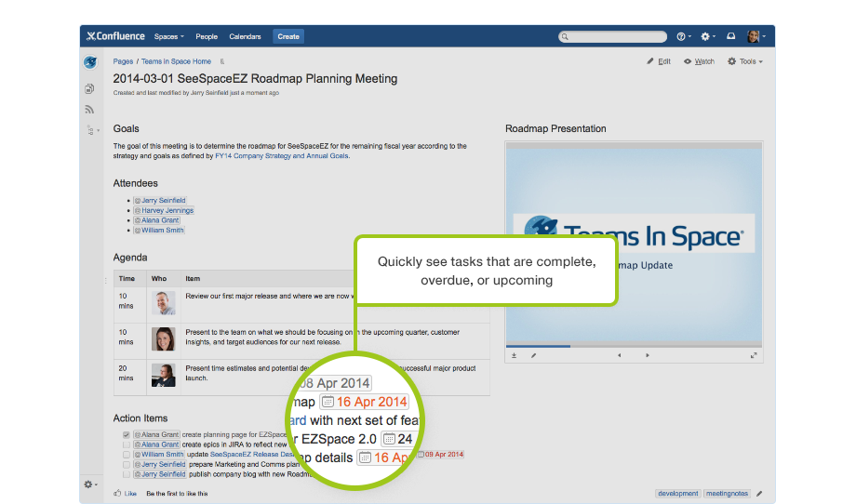The height and width of the screenshot is (504, 856).
Task: Click the blue Create button
Action: click(288, 36)
